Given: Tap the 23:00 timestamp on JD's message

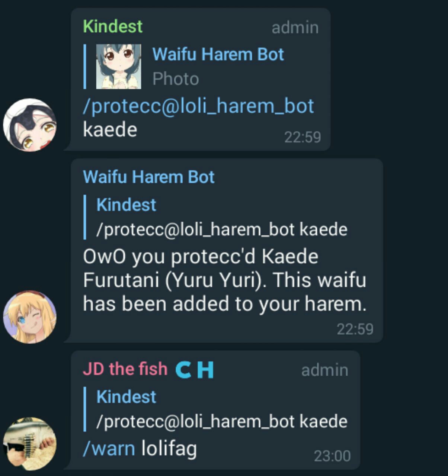Looking at the screenshot, I should tap(332, 456).
